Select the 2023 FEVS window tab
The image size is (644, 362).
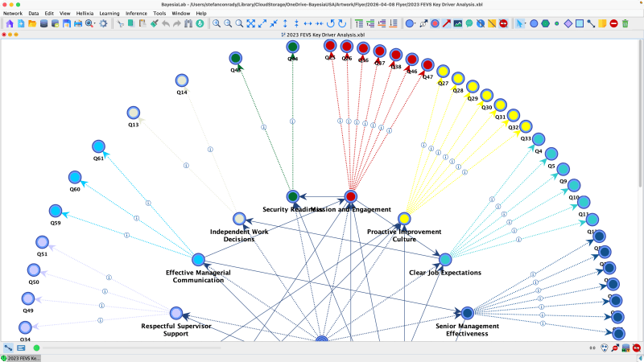coord(21,358)
